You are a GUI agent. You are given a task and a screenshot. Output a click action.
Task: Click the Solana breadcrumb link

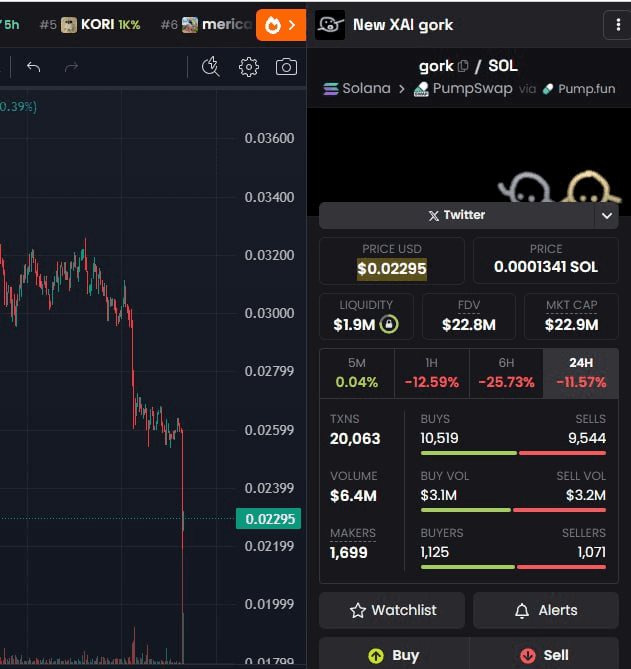tap(366, 88)
